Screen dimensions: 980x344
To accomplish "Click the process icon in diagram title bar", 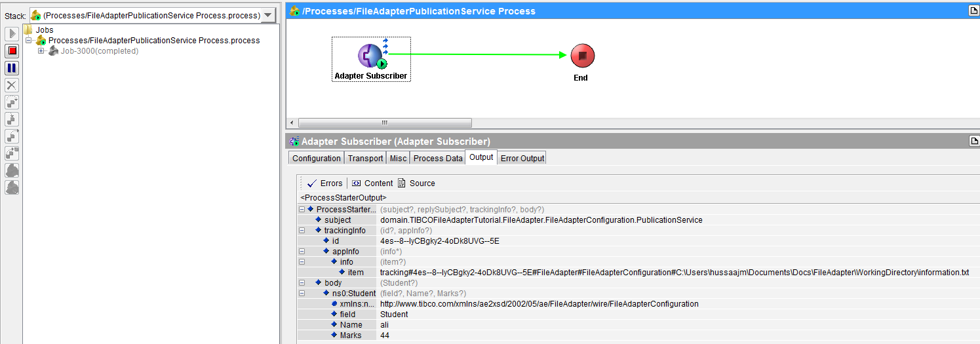I will point(294,10).
